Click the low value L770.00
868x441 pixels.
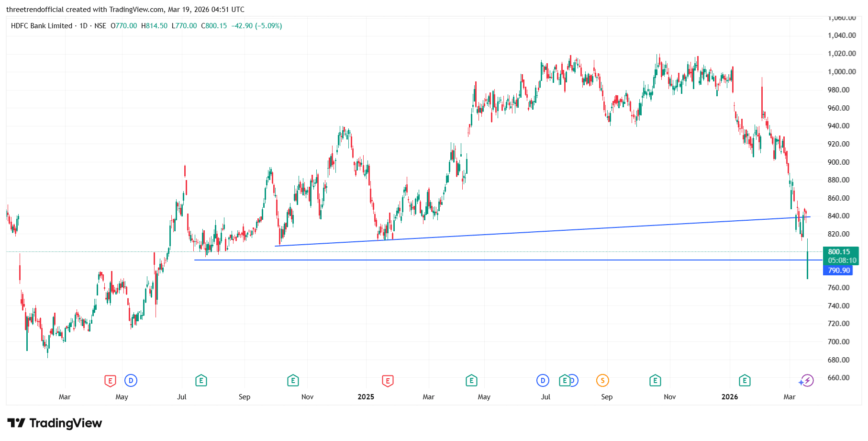(x=184, y=26)
